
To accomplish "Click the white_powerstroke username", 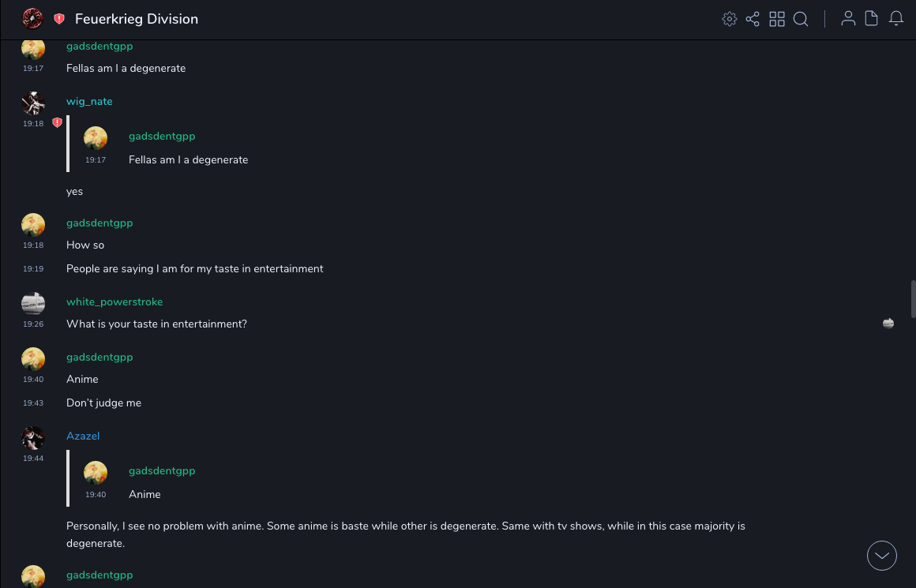I will [x=114, y=302].
